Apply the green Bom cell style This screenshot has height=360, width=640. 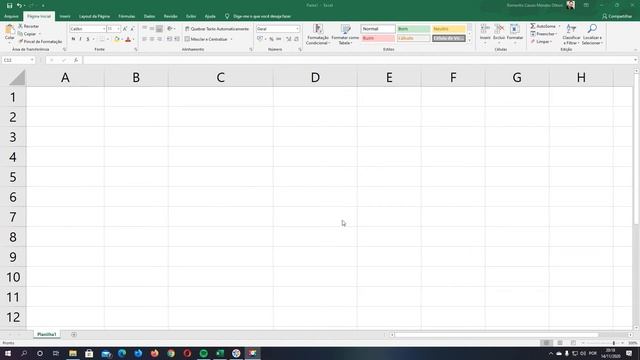pyautogui.click(x=413, y=29)
